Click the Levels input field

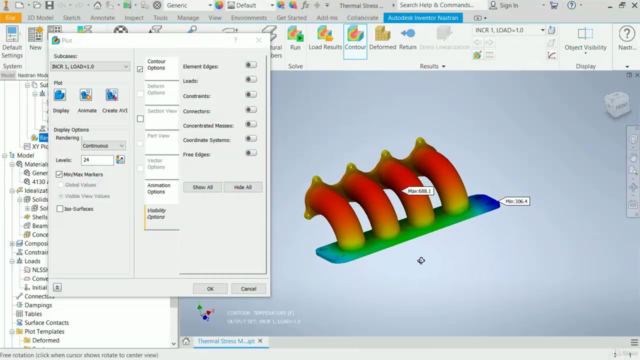tap(97, 160)
